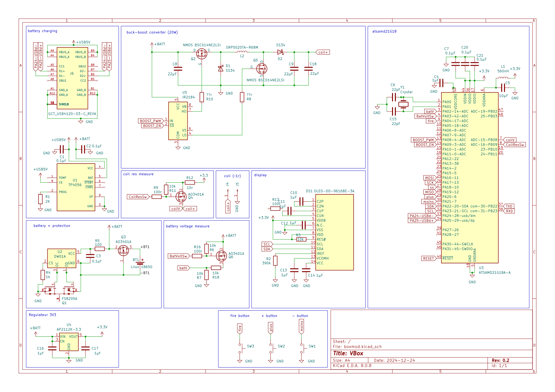Select the C18 22µF capacitor symbol
Image resolution: width=555 pixels, height=392 pixels.
[x=309, y=69]
